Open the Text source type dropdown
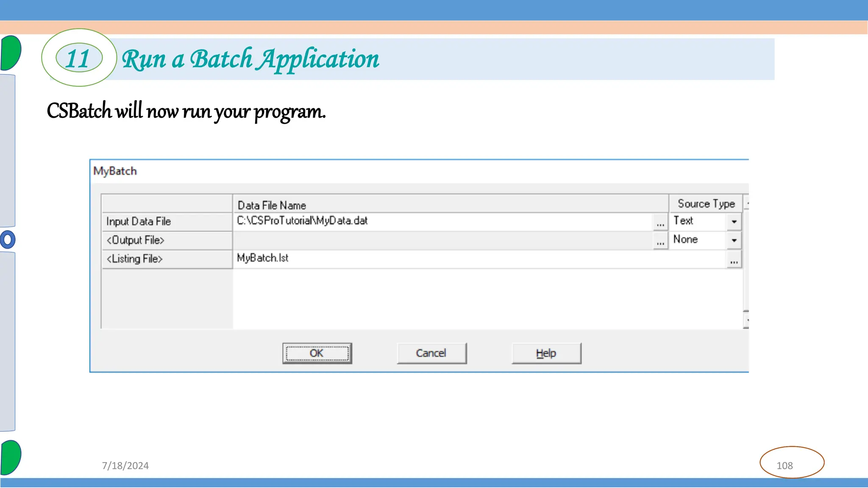 pos(734,222)
